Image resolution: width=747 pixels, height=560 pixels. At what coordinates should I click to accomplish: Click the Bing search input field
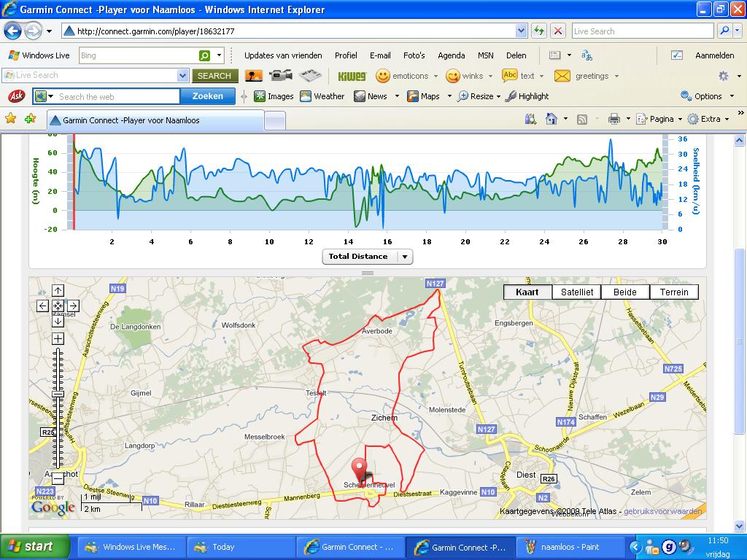point(138,55)
